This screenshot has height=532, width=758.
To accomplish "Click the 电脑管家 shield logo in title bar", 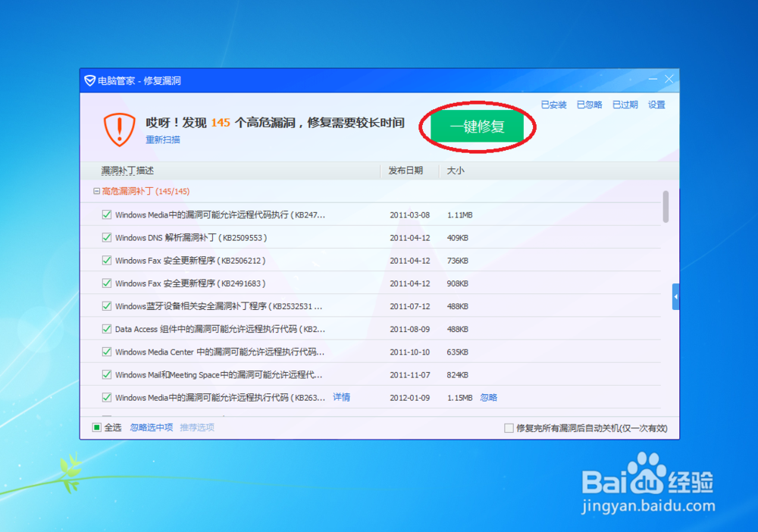I will [x=90, y=80].
